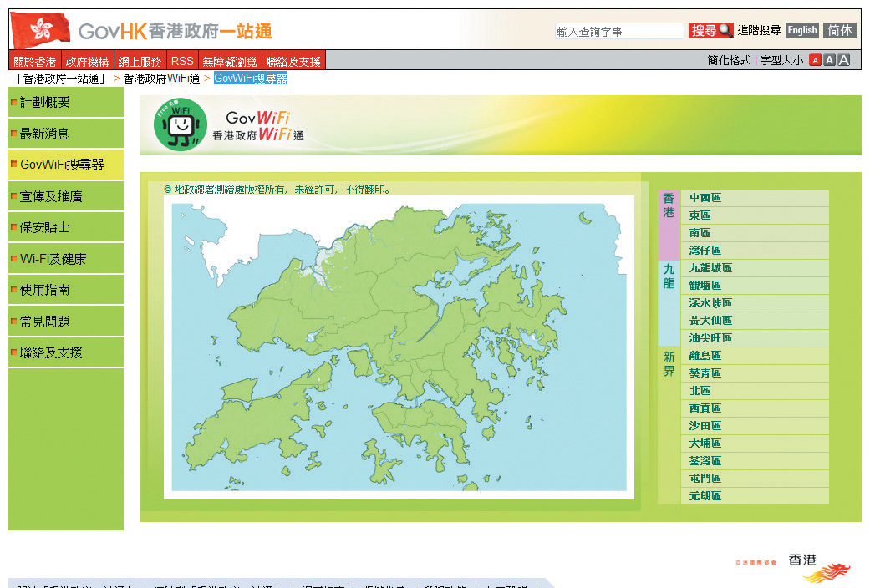The height and width of the screenshot is (588, 870).
Task: Select 南區 district
Action: [755, 233]
